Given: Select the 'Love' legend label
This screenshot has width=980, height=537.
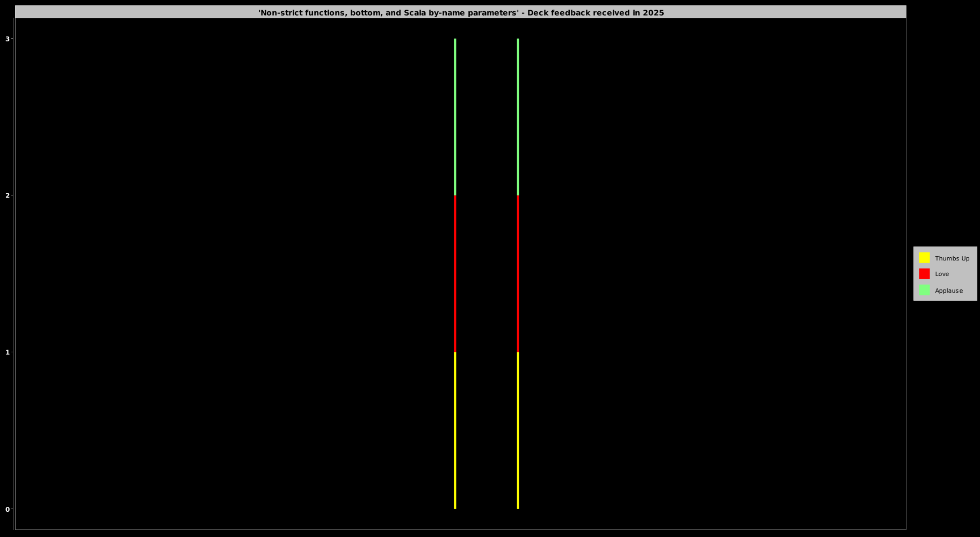Looking at the screenshot, I should coord(942,274).
